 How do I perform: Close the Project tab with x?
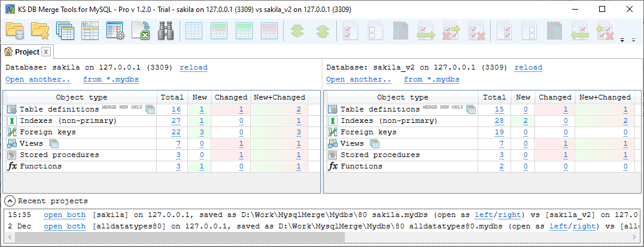[46, 52]
